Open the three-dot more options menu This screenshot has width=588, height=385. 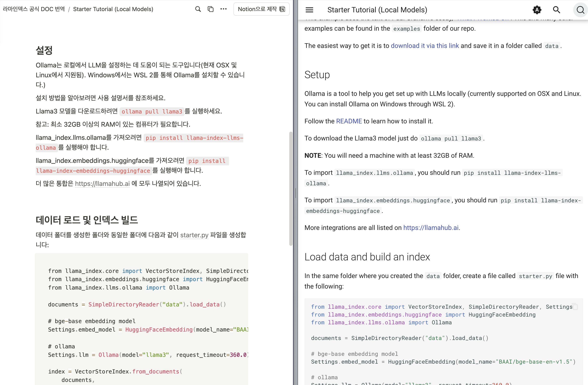point(223,9)
